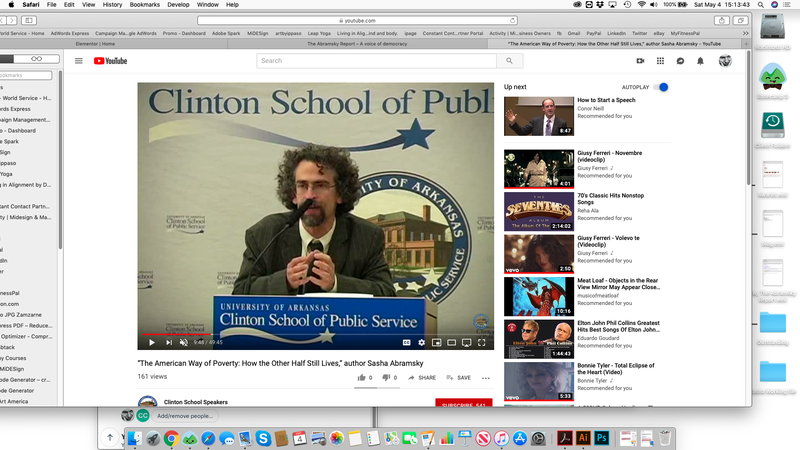Click the Safari address bar youtube.com

[x=357, y=20]
